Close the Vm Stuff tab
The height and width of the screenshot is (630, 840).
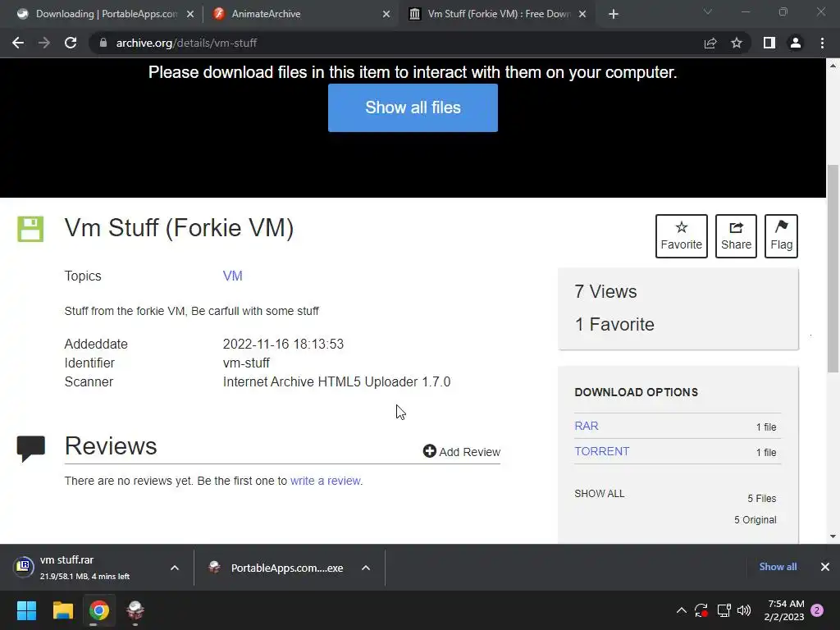point(583,14)
